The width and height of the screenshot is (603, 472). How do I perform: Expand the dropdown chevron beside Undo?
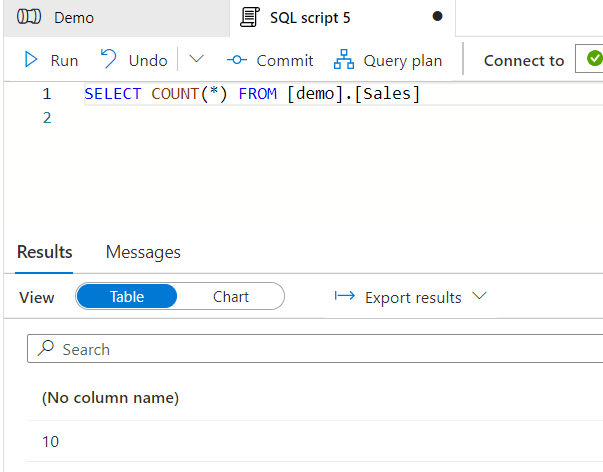pos(196,60)
